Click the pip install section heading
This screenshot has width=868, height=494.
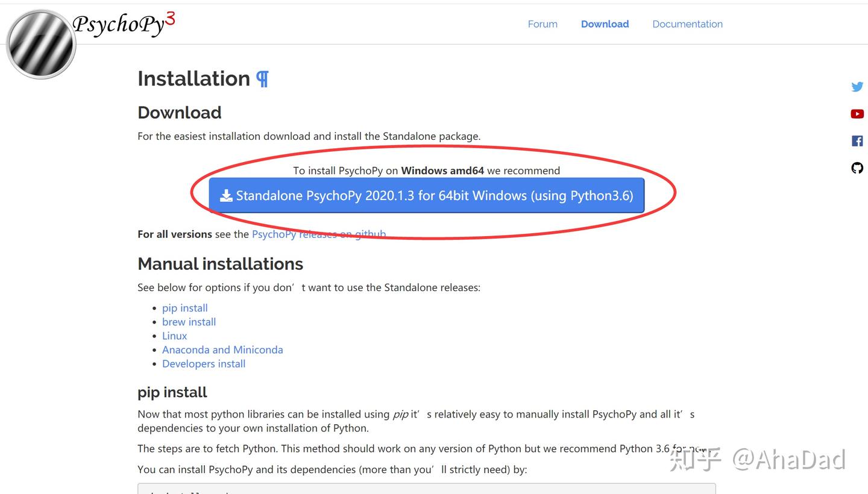click(x=172, y=392)
